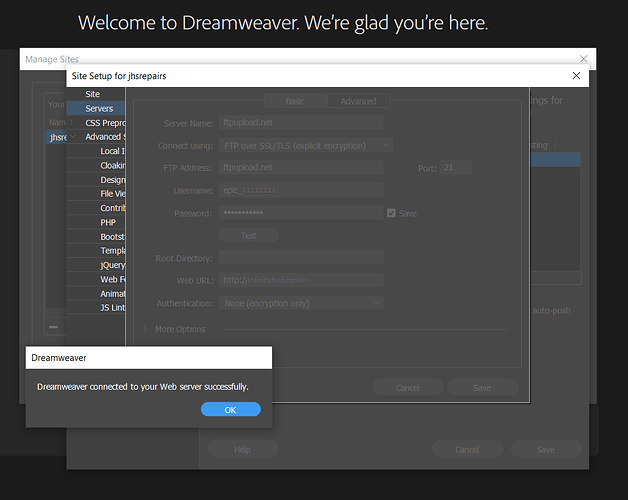Edit the Server Name field
This screenshot has height=500, width=628.
coord(301,123)
